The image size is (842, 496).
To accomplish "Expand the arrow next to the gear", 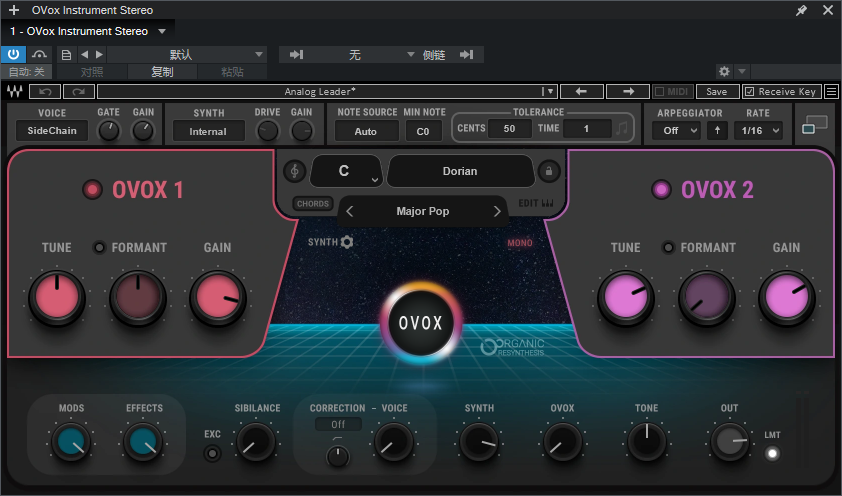I will [x=742, y=71].
